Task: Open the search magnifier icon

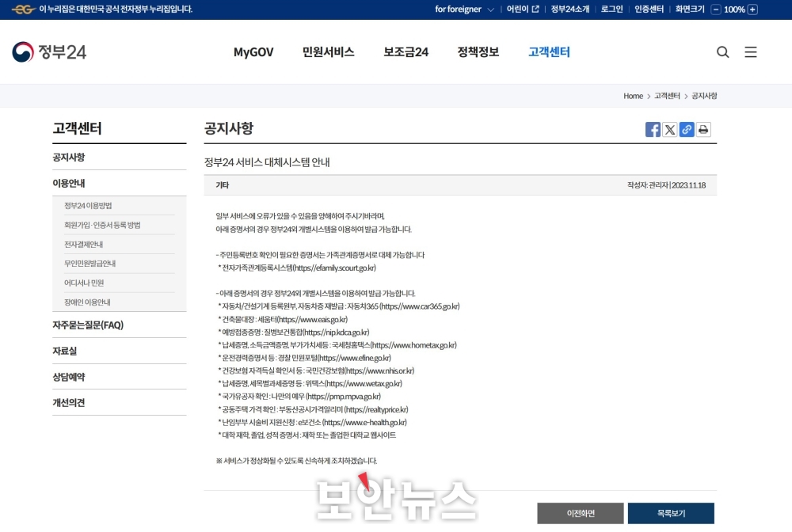Action: tap(723, 52)
